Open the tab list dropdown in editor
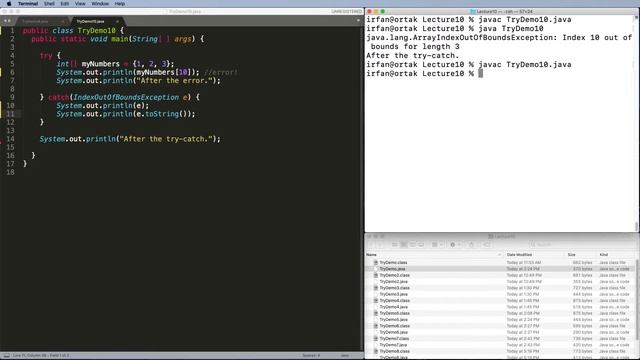Screen dimensions: 640x360 click(358, 20)
